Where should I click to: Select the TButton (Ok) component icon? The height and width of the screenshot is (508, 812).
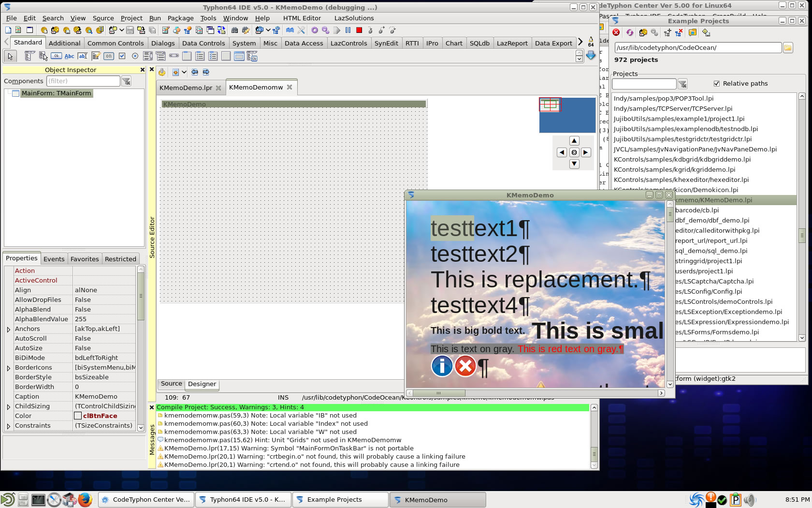coord(57,56)
